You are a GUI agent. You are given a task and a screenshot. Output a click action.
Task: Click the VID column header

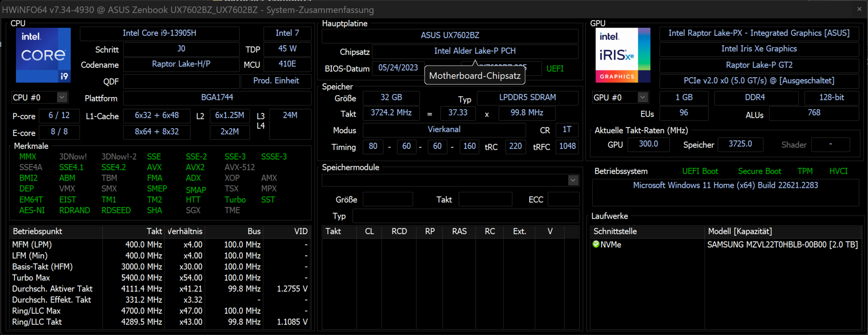[x=288, y=231]
